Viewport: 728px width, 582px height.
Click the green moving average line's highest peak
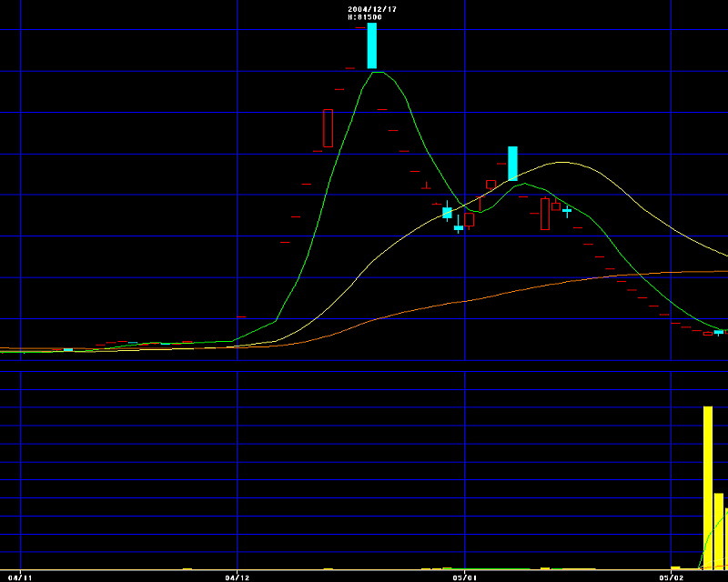pos(378,72)
